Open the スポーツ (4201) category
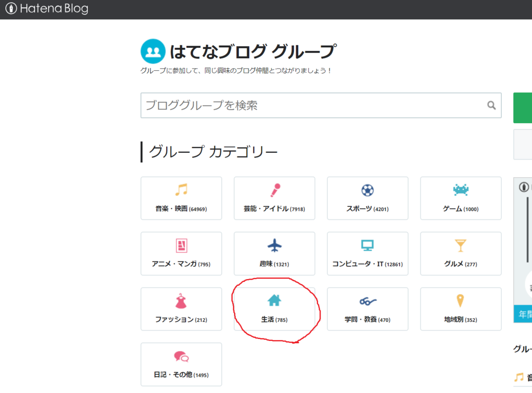The width and height of the screenshot is (532, 393). (367, 198)
